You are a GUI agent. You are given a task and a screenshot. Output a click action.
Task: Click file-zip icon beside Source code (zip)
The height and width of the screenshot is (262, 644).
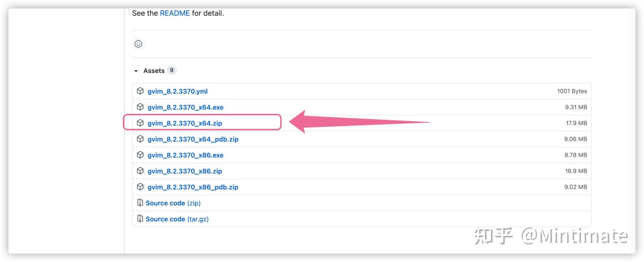(140, 203)
